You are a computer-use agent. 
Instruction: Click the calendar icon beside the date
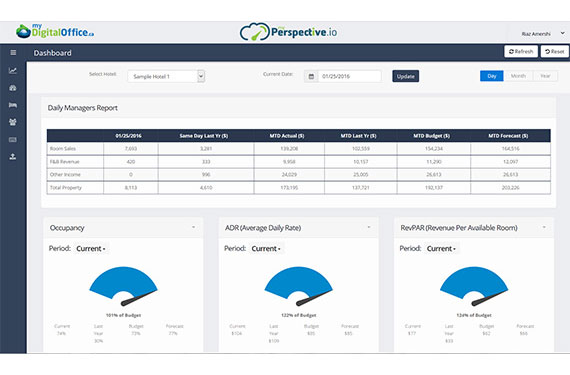311,76
